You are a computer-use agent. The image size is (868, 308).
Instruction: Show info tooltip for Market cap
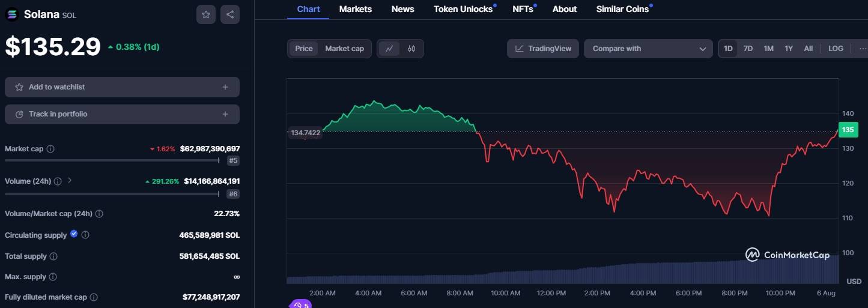point(50,149)
